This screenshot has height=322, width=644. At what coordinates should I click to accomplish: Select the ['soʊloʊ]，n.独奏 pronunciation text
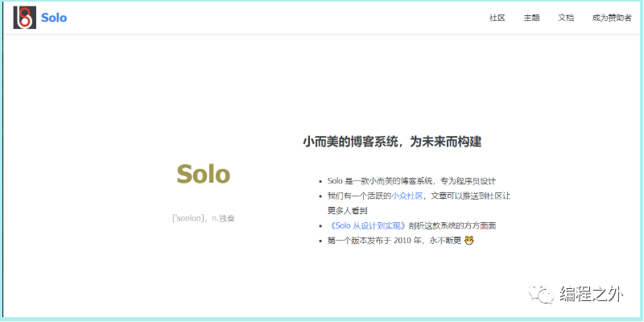coord(204,218)
